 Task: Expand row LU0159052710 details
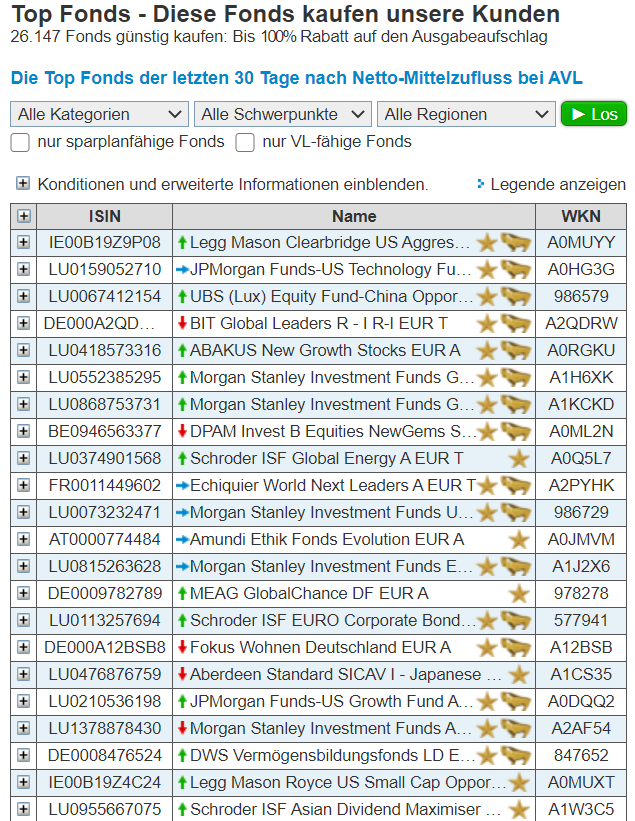click(24, 269)
